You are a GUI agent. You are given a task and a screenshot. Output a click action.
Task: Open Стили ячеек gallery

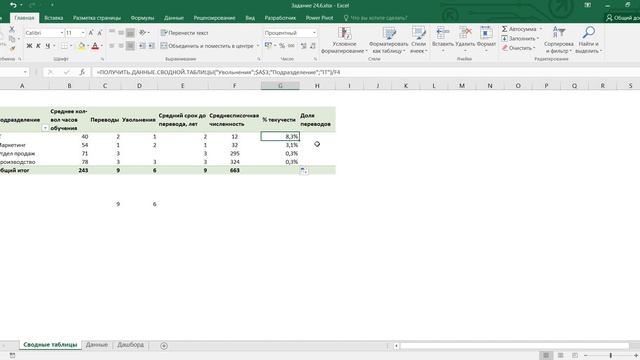pyautogui.click(x=418, y=40)
